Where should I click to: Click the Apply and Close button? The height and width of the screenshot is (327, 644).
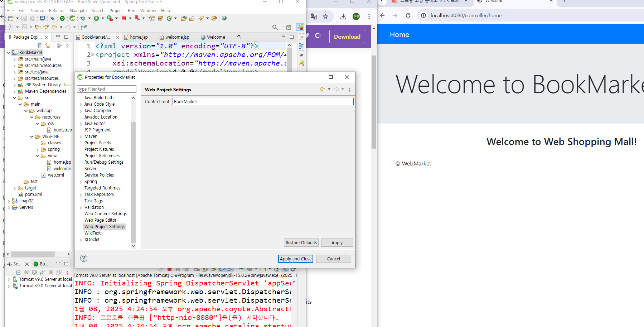point(296,259)
